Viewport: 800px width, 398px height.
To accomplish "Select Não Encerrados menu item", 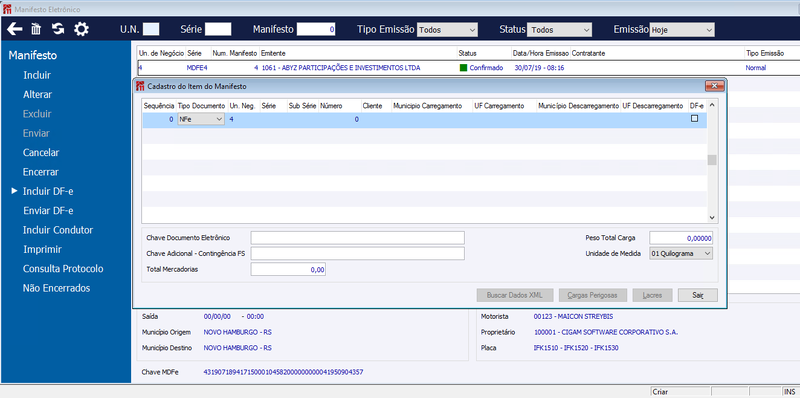I will (x=56, y=288).
